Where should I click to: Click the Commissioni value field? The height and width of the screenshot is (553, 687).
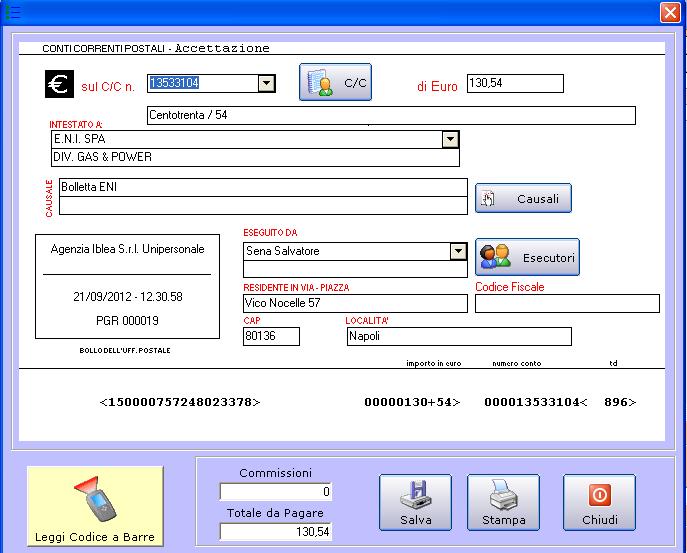tap(276, 492)
